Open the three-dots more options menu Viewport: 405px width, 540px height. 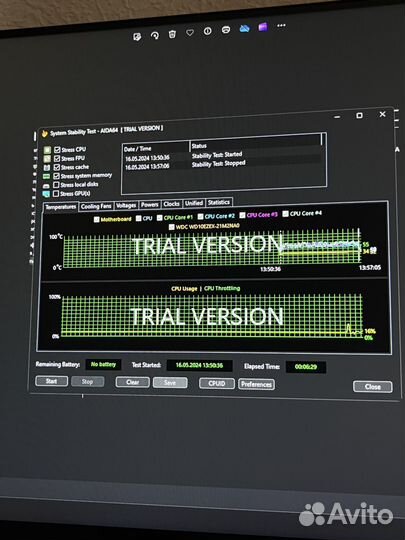[x=281, y=25]
